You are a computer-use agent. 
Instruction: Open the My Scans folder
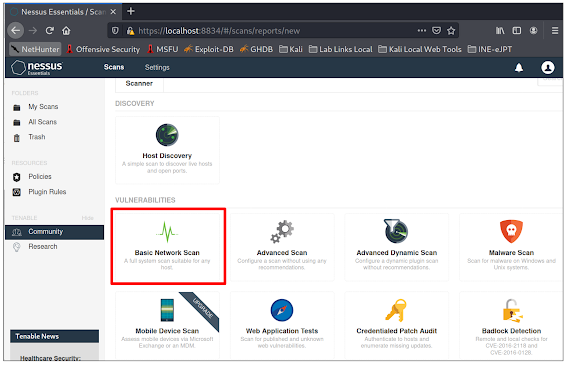click(43, 107)
